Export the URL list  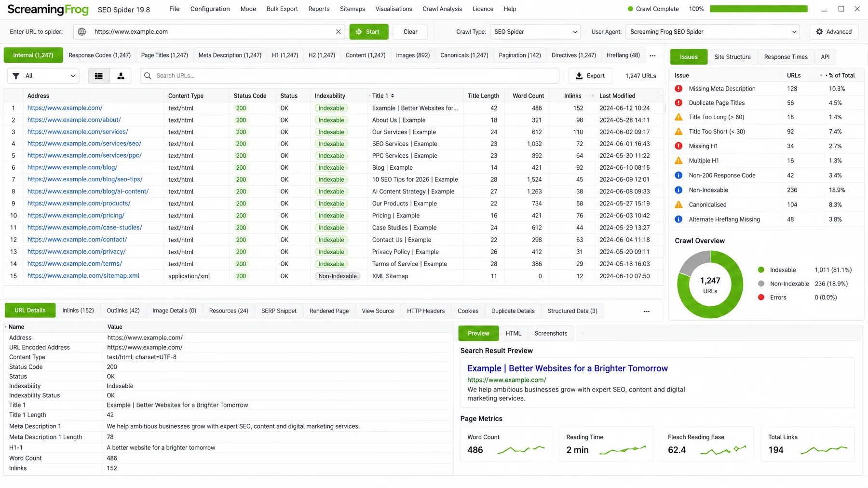[x=591, y=76]
